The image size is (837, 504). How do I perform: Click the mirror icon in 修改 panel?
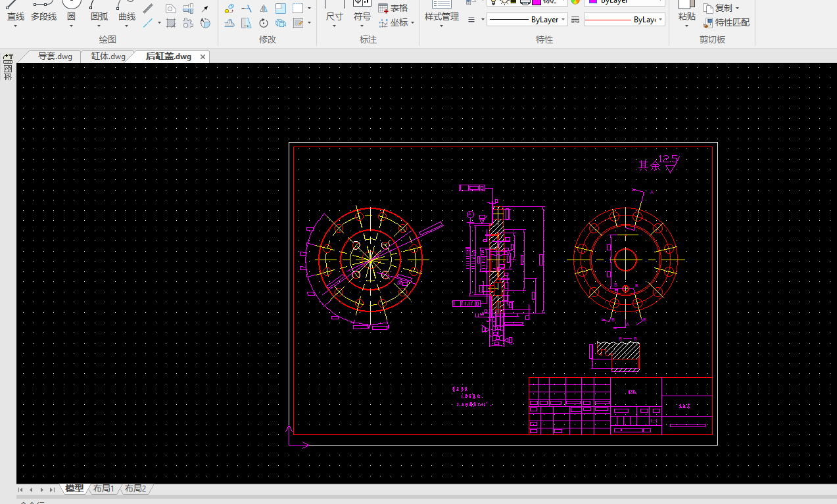(x=263, y=9)
